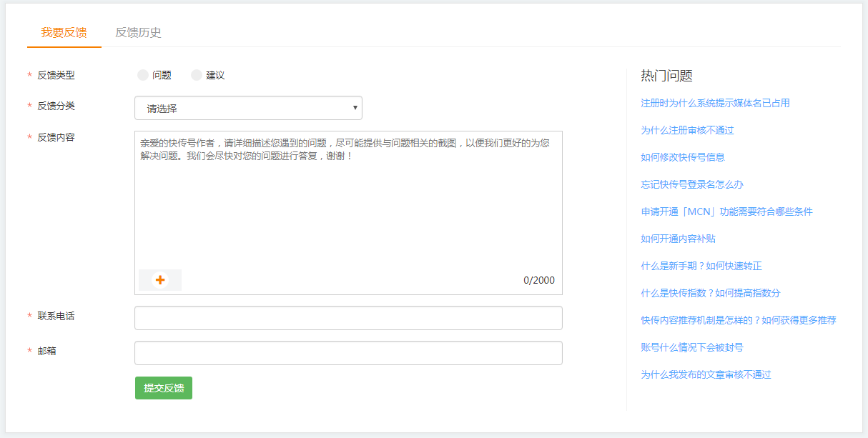
Task: Open the MCN 功能 requirements link
Action: (726, 211)
